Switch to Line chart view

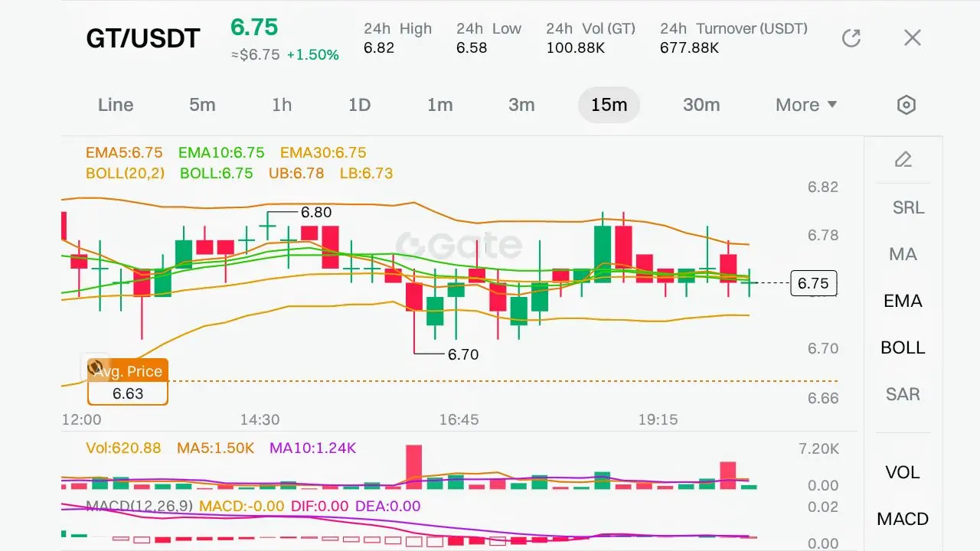tap(116, 105)
